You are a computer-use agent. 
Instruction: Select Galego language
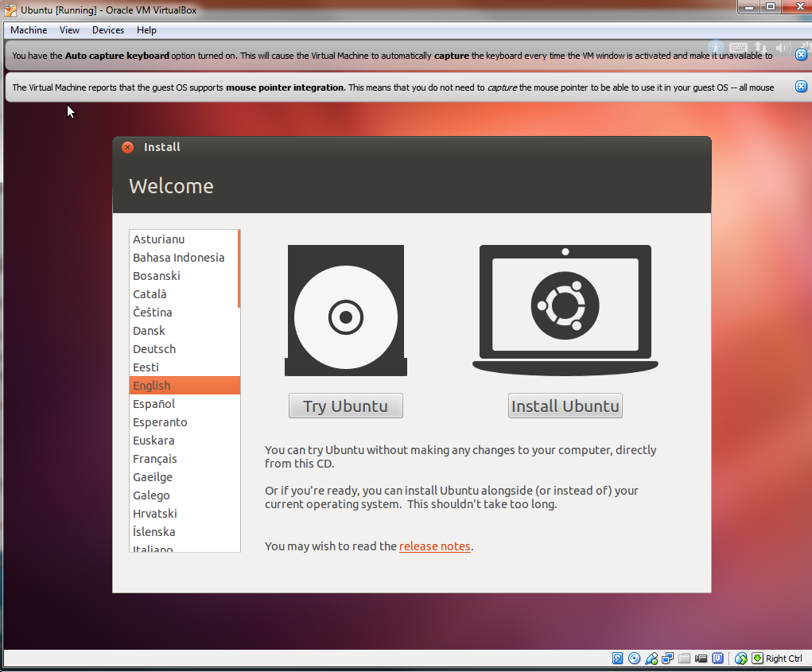click(184, 495)
